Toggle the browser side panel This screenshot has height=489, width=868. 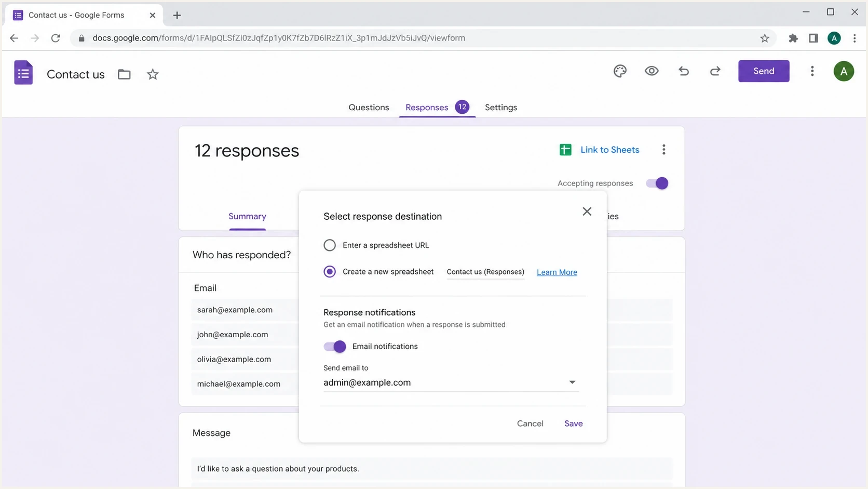pyautogui.click(x=813, y=38)
